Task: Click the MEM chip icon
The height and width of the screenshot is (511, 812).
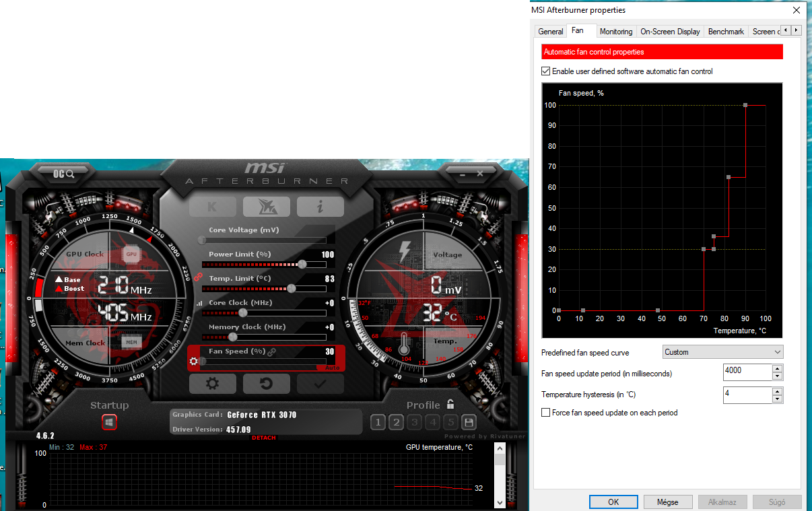Action: pos(131,343)
